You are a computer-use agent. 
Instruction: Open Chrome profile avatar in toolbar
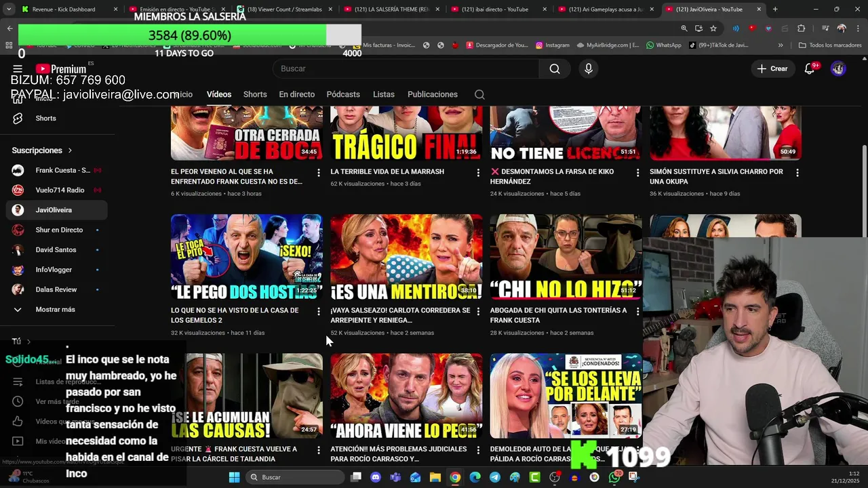point(842,28)
